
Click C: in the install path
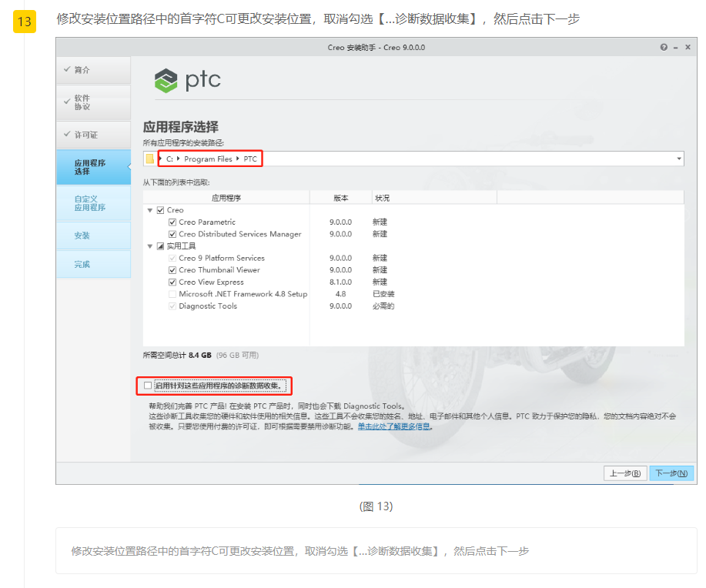pos(169,159)
